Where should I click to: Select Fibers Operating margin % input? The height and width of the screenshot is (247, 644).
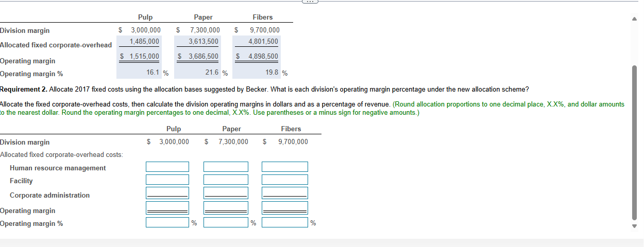tap(285, 222)
